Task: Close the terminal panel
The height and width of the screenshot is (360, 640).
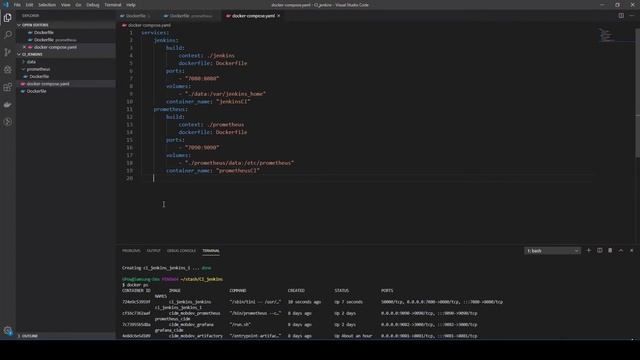Action: tap(631, 250)
